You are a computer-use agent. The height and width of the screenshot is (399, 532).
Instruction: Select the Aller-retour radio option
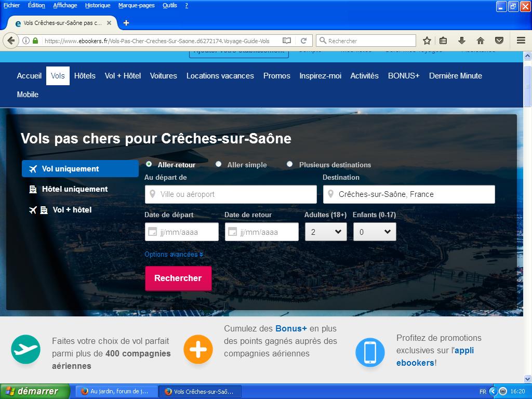(149, 164)
